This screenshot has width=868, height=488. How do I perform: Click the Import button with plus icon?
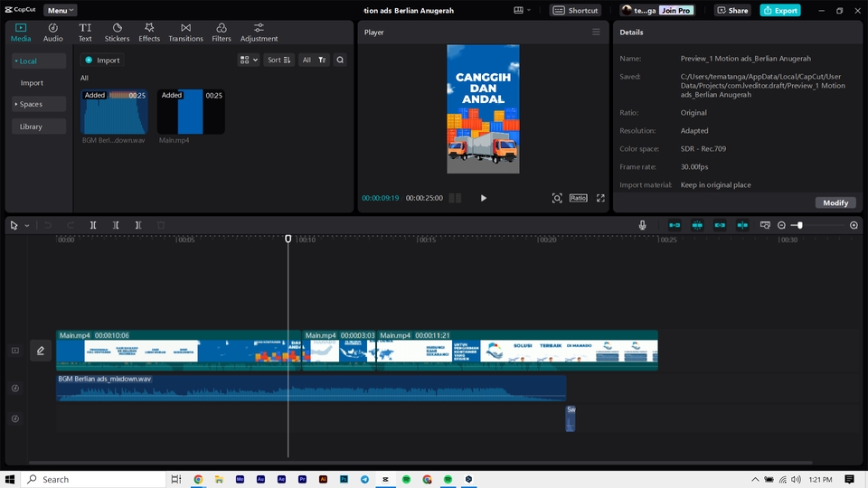(103, 60)
